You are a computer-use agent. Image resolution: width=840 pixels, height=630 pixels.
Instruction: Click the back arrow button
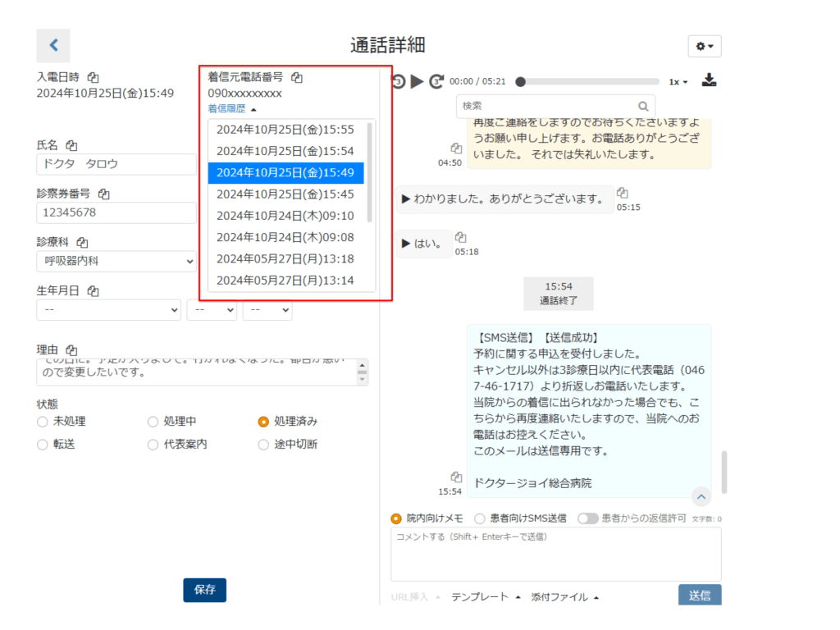[x=53, y=46]
